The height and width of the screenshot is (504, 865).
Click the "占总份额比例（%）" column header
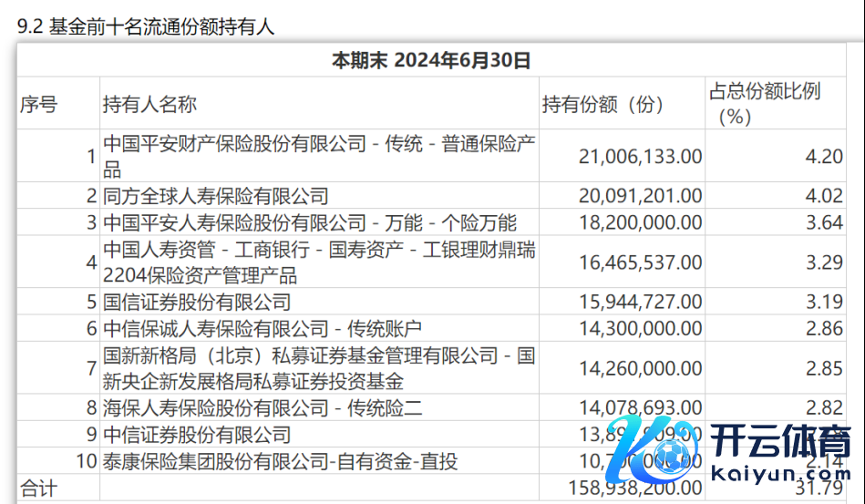[x=765, y=104]
